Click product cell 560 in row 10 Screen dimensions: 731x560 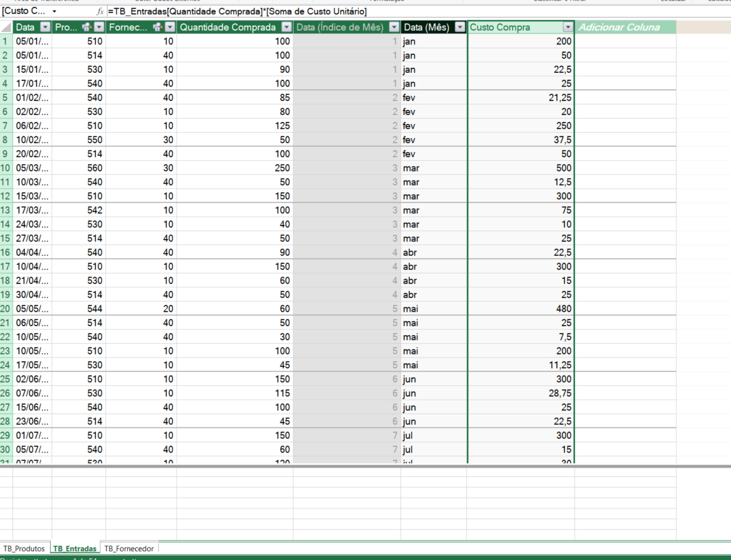point(79,168)
